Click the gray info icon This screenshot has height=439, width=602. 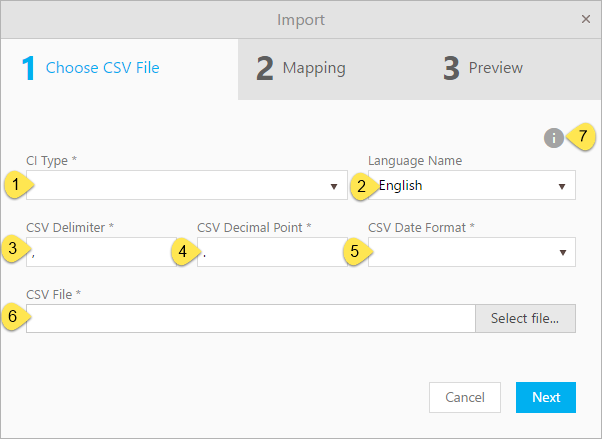553,138
